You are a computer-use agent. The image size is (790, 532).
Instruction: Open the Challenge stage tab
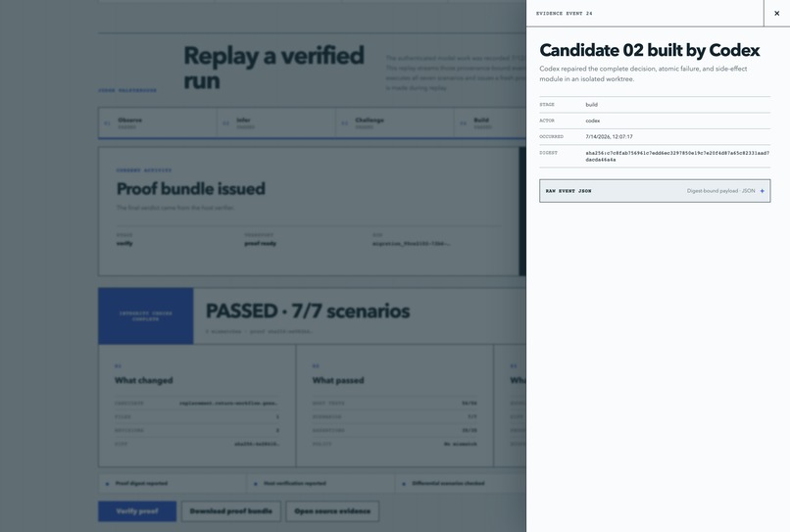click(x=394, y=122)
